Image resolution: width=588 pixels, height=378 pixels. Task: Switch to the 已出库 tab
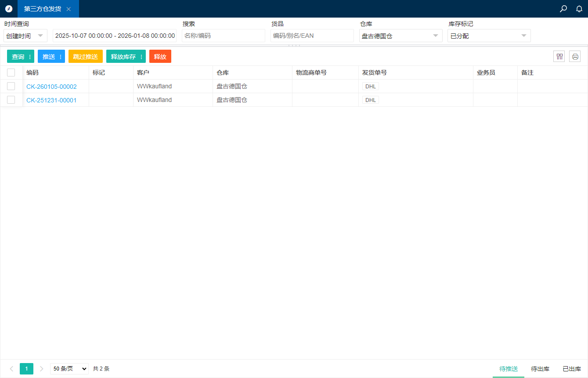pos(571,369)
